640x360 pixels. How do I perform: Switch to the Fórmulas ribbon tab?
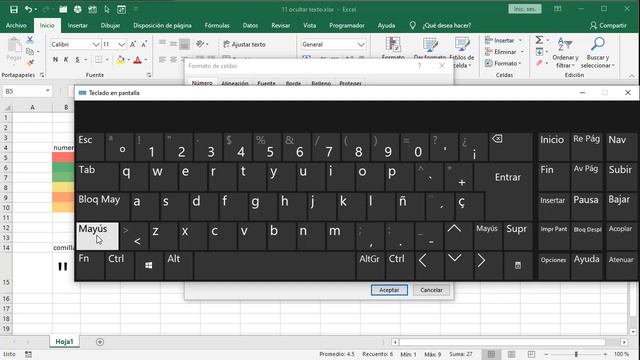point(217,25)
